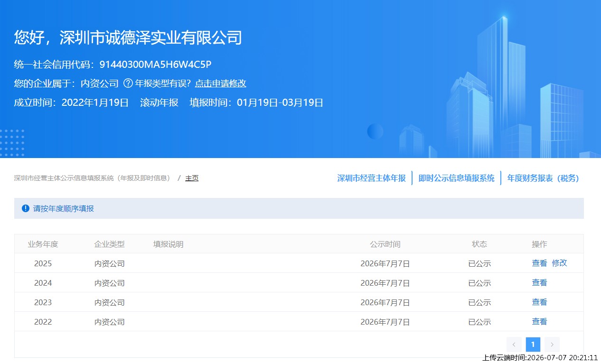View the 2024 annual report
Viewport: 601px width, 364px height.
pos(539,282)
